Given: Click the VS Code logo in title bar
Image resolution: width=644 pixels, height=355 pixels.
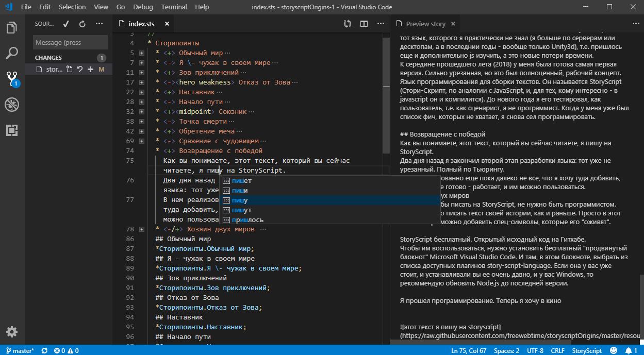Looking at the screenshot, I should click(8, 7).
